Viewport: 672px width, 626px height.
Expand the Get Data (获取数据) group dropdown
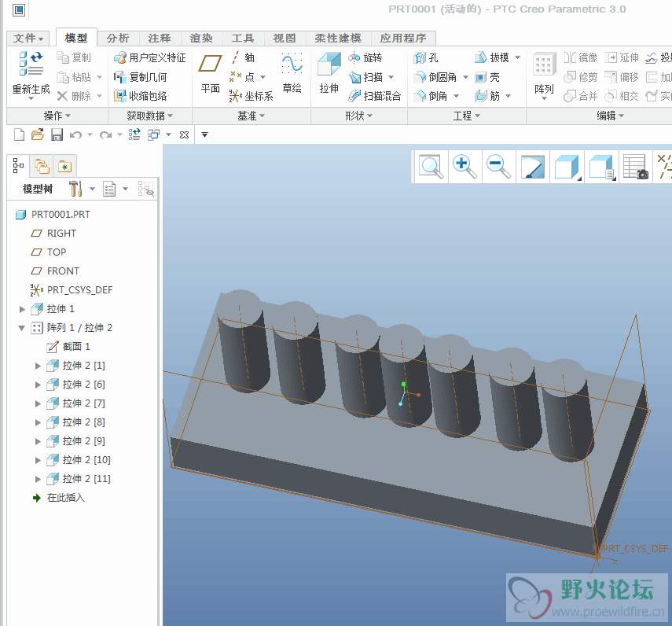[x=149, y=116]
